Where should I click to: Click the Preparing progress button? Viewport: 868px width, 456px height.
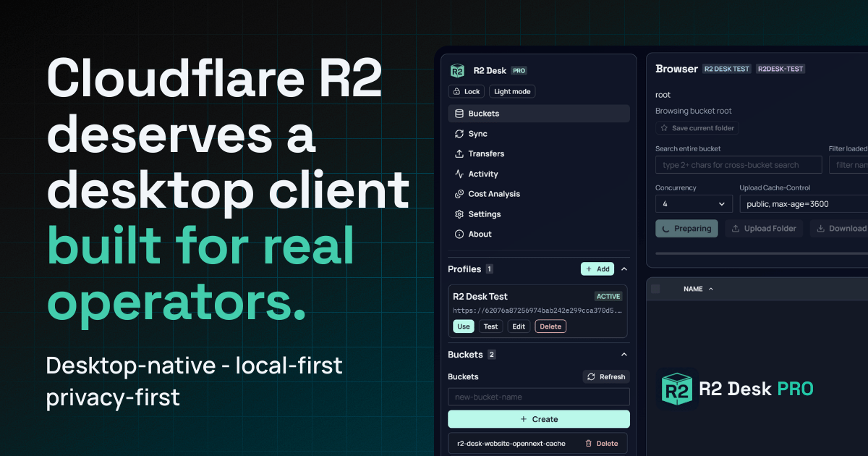(x=686, y=228)
